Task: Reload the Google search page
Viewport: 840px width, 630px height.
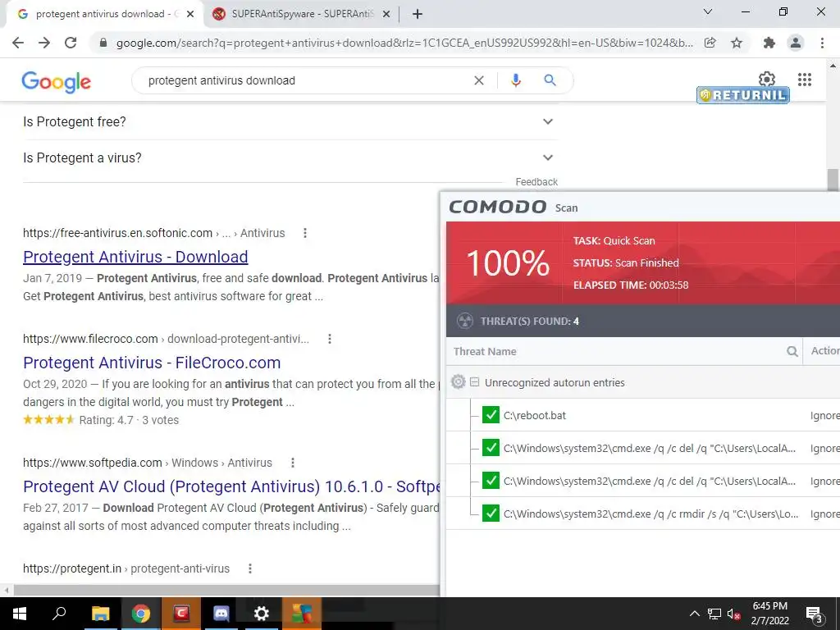Action: coord(71,43)
